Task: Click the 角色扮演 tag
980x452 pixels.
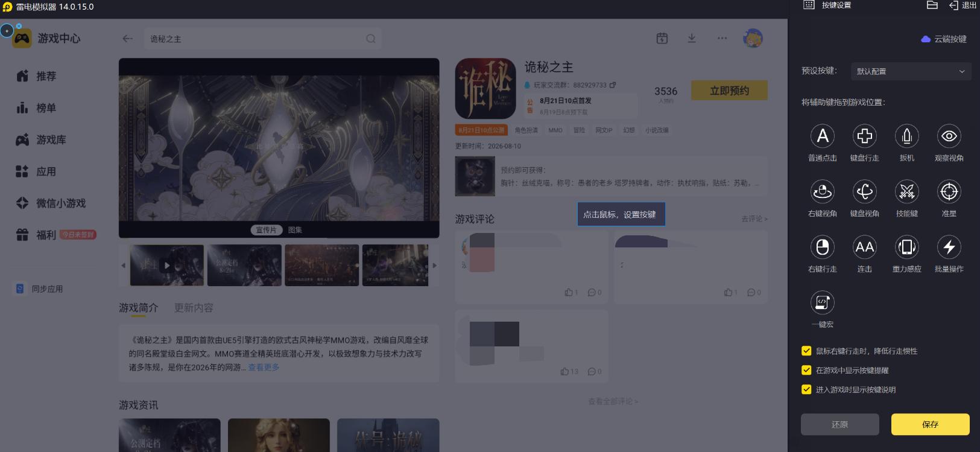Action: [x=526, y=130]
